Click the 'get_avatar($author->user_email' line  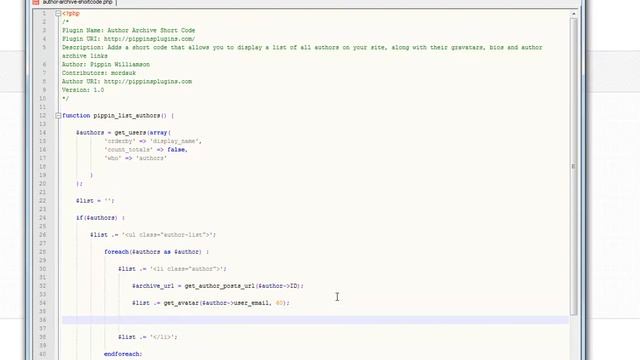click(211, 303)
